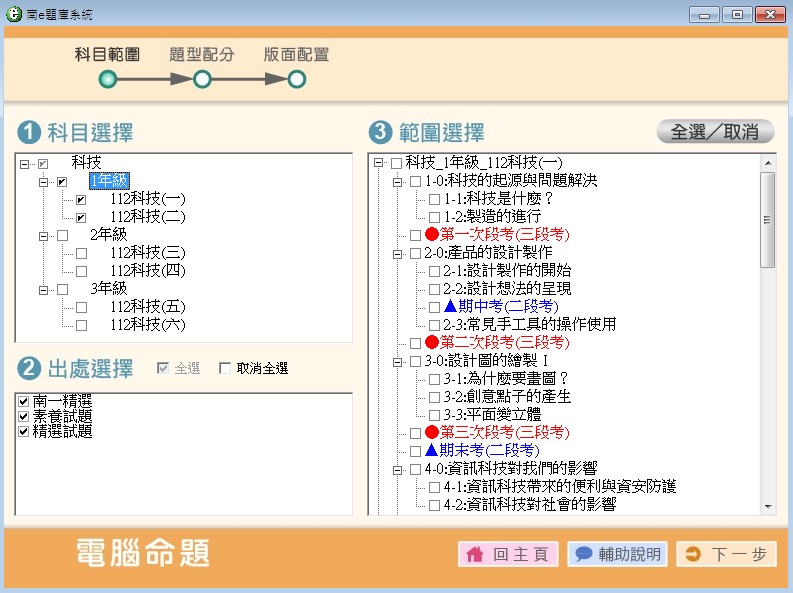Click the 題型配分 step circle indicator
The height and width of the screenshot is (593, 793).
pos(202,79)
